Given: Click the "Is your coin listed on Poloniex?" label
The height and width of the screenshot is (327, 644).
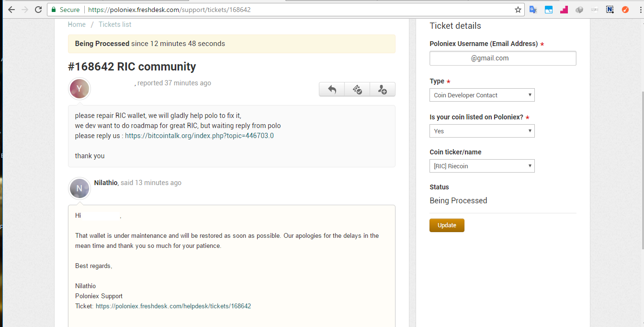Looking at the screenshot, I should pos(476,117).
